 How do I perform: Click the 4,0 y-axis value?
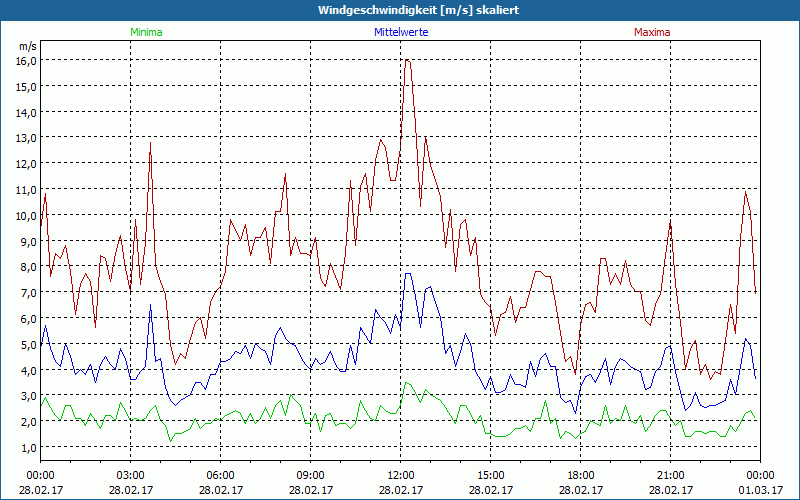(x=29, y=370)
